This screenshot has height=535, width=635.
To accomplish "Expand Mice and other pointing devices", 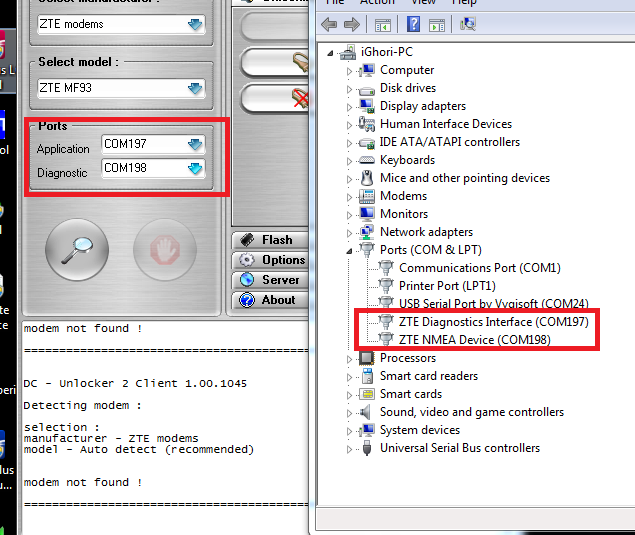I will 349,179.
